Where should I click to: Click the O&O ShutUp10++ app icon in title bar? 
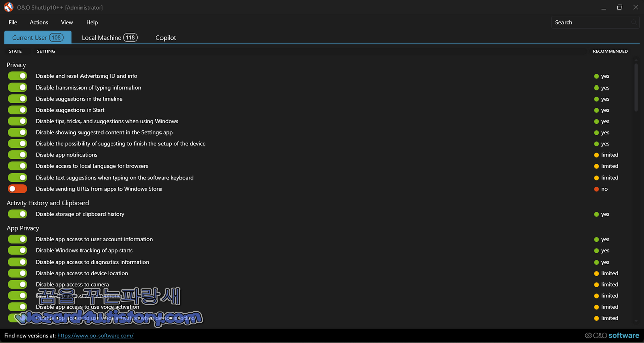[x=9, y=7]
